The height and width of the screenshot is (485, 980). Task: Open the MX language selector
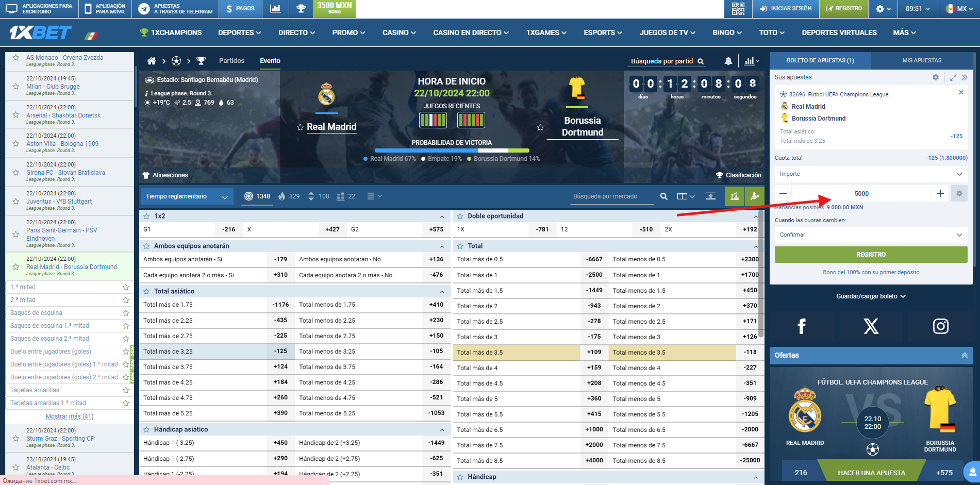959,9
